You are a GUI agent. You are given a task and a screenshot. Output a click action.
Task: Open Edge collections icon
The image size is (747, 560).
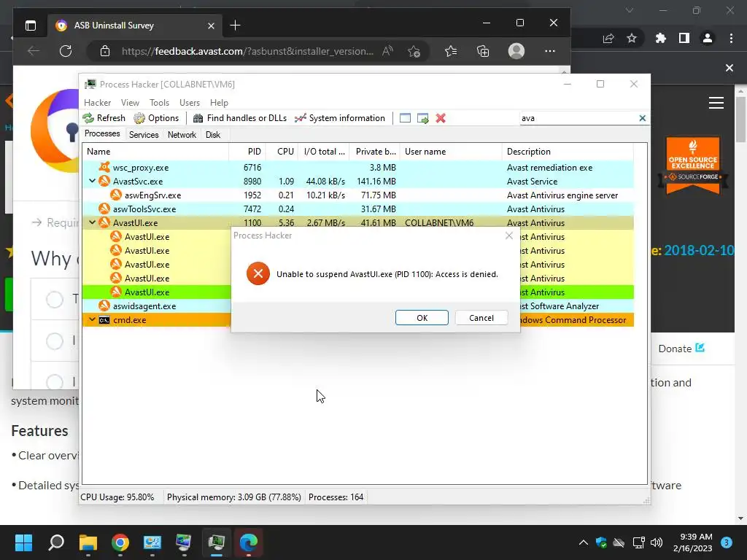pos(483,51)
